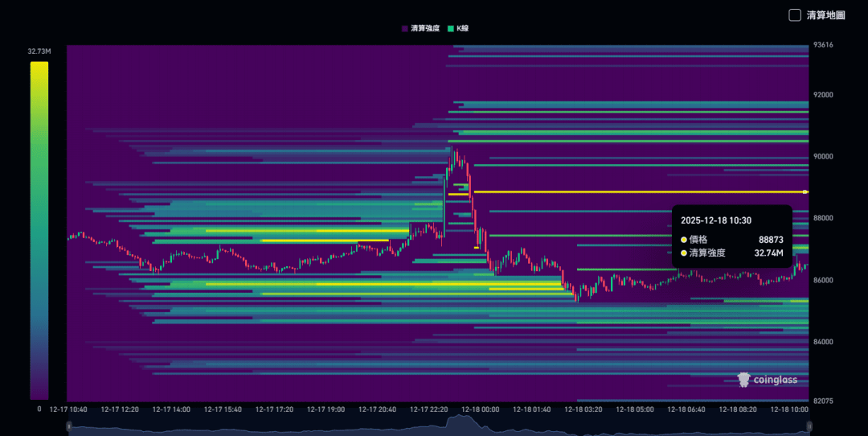
Task: Toggle the K線 legend series
Action: click(x=458, y=28)
